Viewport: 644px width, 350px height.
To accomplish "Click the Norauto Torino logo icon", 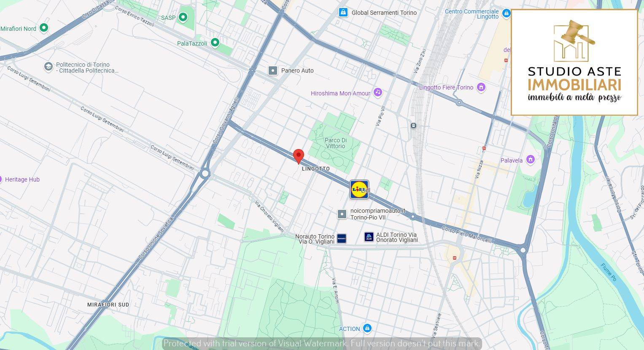I will point(342,239).
